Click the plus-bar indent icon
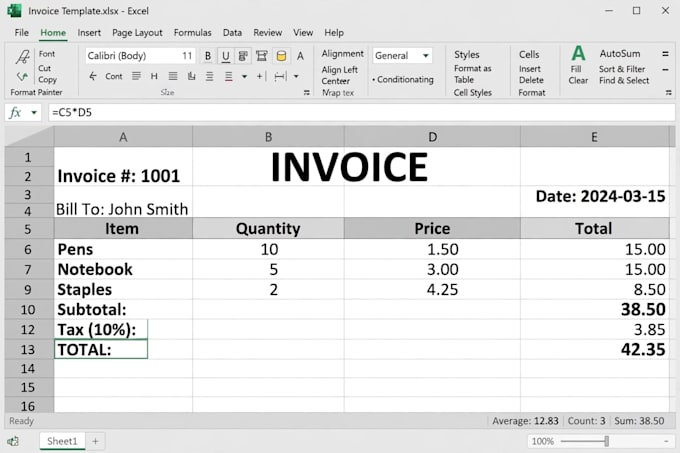 click(x=260, y=76)
